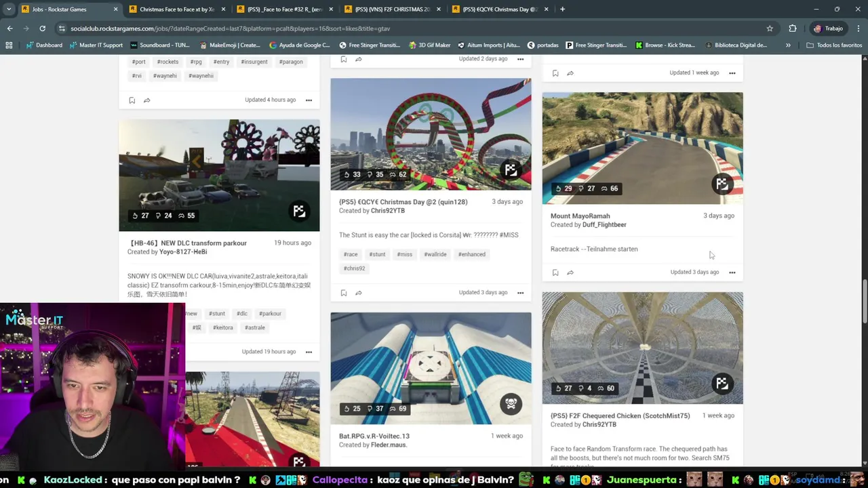The image size is (868, 488).
Task: Open options for job updated 4 hours ago
Action: point(309,100)
